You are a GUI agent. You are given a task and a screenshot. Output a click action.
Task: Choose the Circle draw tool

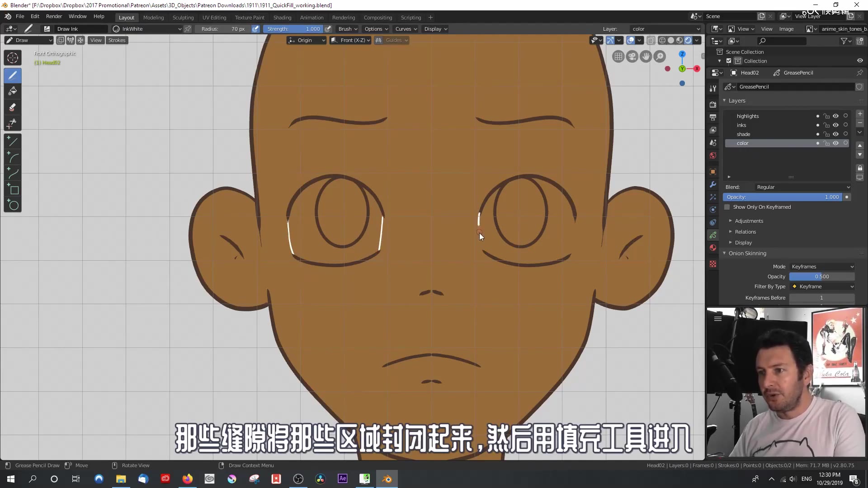[12, 206]
